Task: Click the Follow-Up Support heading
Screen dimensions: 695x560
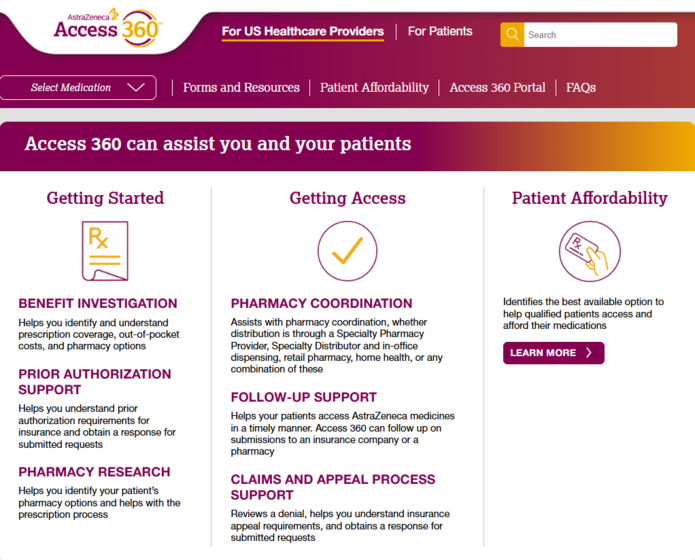Action: 304,397
